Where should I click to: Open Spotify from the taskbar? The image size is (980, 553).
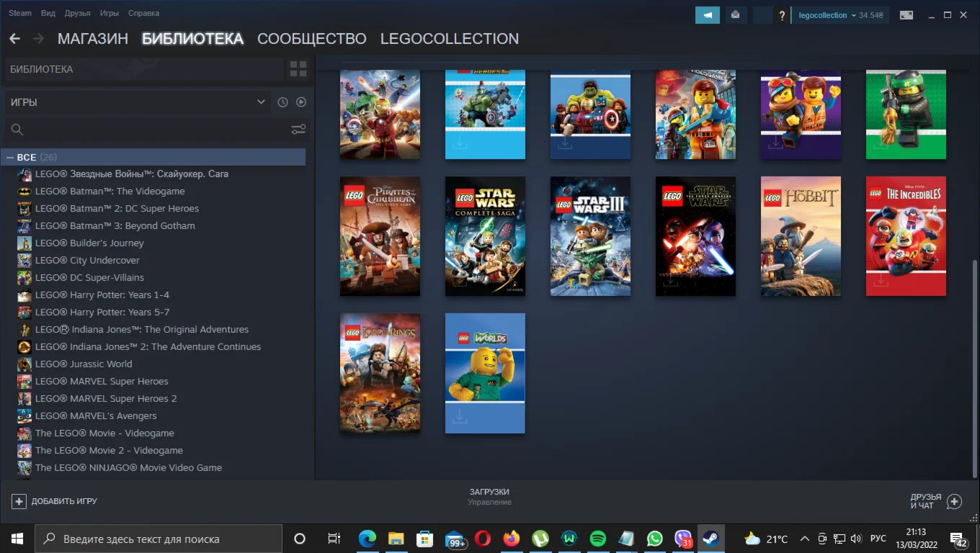(597, 539)
